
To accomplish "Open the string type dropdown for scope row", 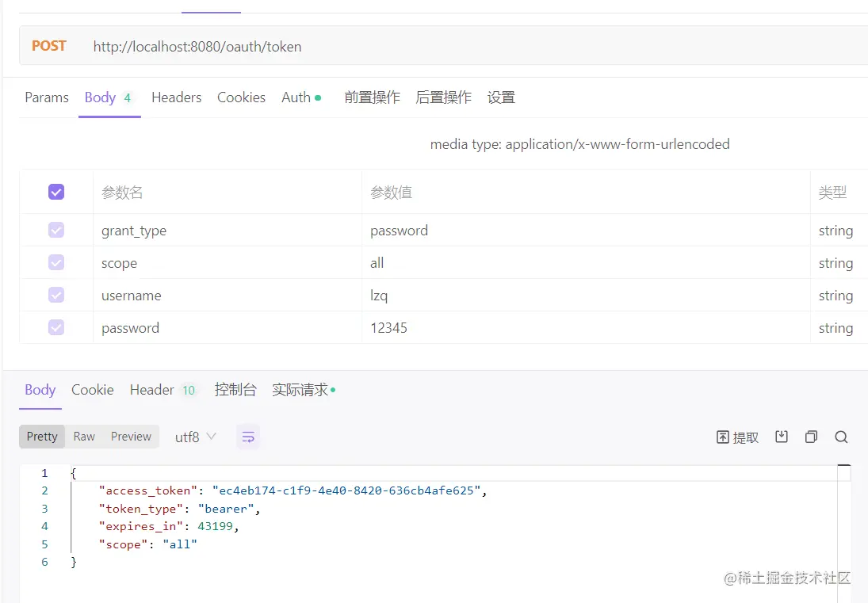I will click(x=835, y=263).
